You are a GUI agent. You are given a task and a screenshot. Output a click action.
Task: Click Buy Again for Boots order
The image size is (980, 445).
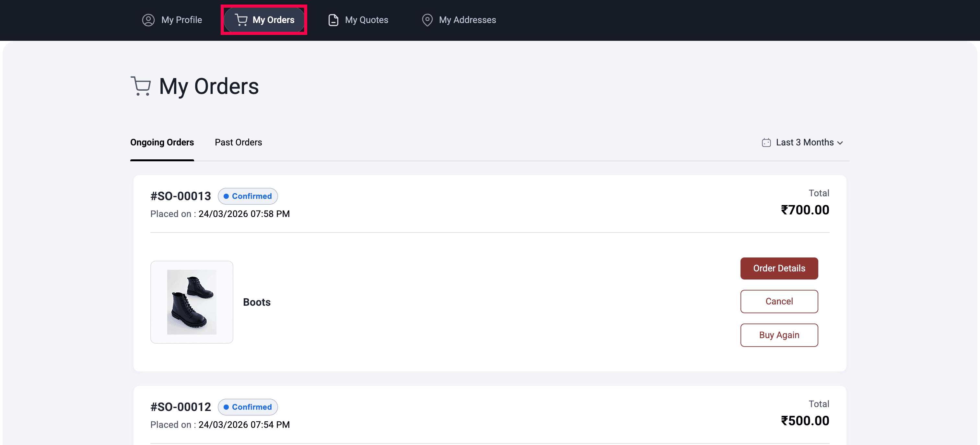point(779,335)
